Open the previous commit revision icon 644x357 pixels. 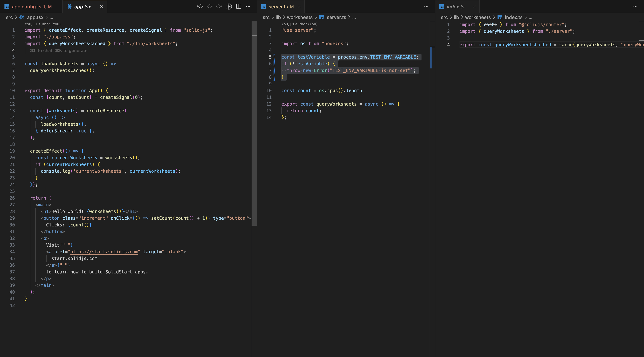[200, 7]
